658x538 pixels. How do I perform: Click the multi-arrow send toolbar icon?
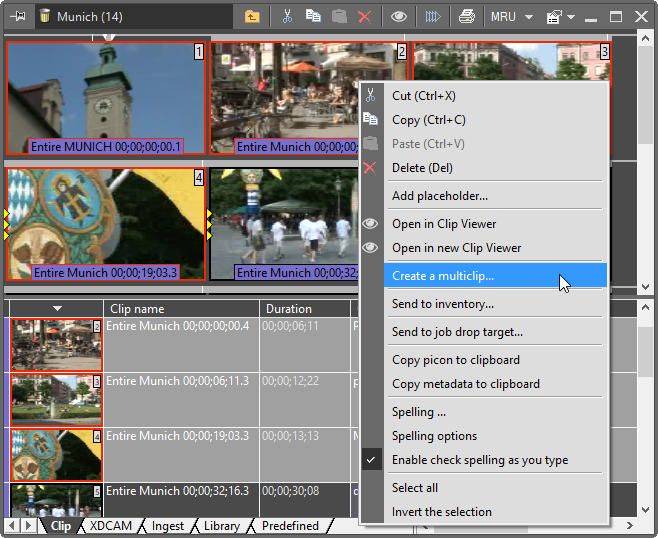(x=432, y=16)
